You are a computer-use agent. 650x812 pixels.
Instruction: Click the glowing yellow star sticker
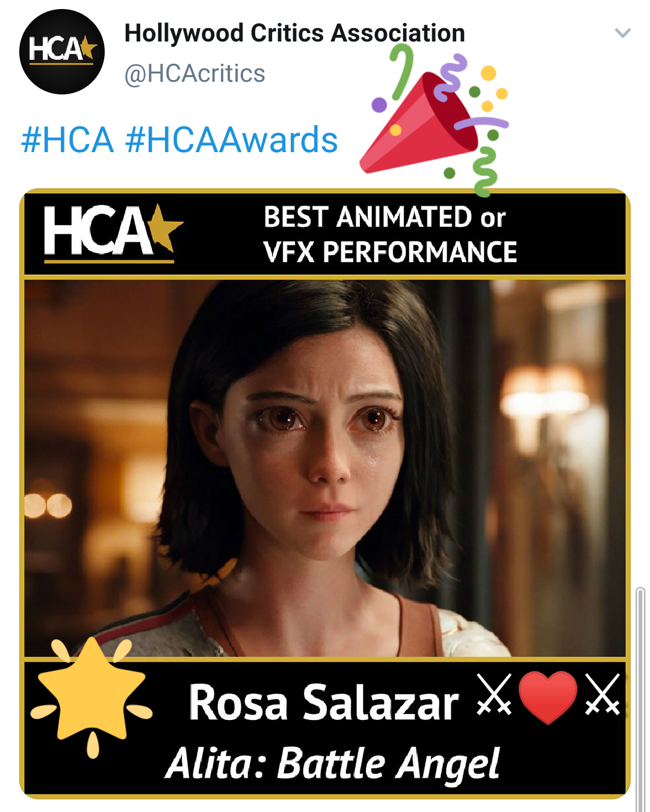pyautogui.click(x=91, y=695)
